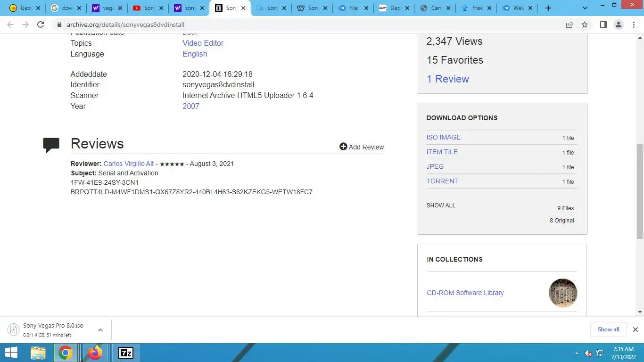This screenshot has width=644, height=362.
Task: Expand the download item options chevron
Action: click(x=100, y=330)
